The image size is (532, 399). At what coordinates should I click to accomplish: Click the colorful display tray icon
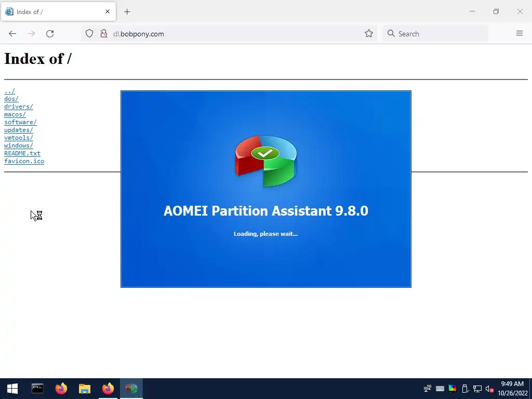pos(453,389)
